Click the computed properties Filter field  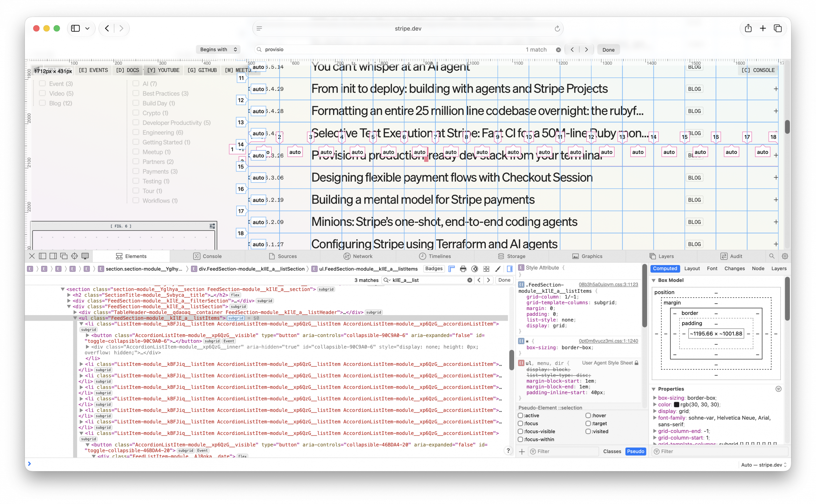tap(720, 451)
